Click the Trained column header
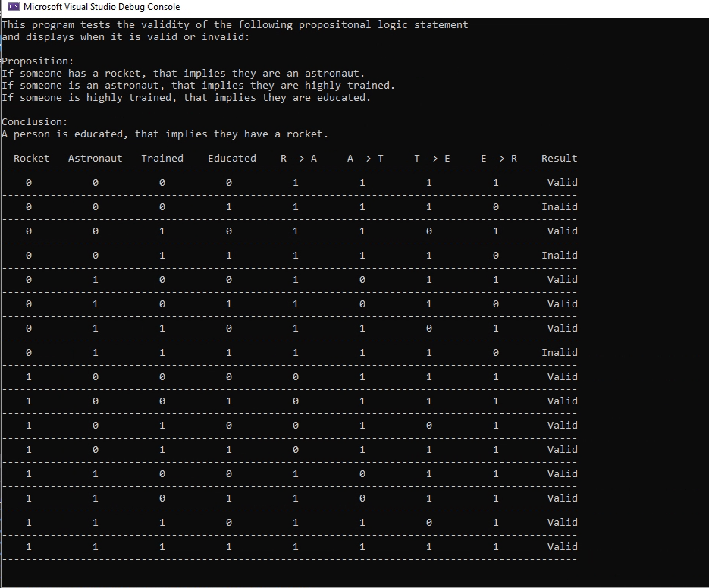The width and height of the screenshot is (709, 588). click(162, 158)
